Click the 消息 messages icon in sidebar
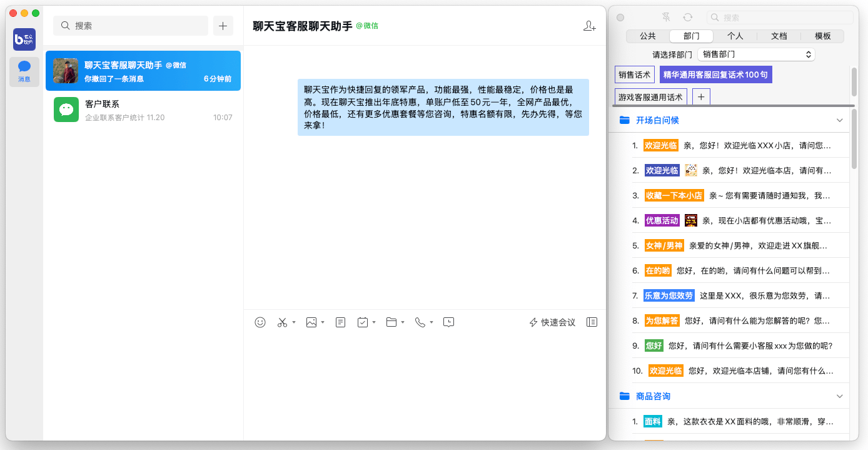Viewport: 868px width, 450px height. [24, 71]
